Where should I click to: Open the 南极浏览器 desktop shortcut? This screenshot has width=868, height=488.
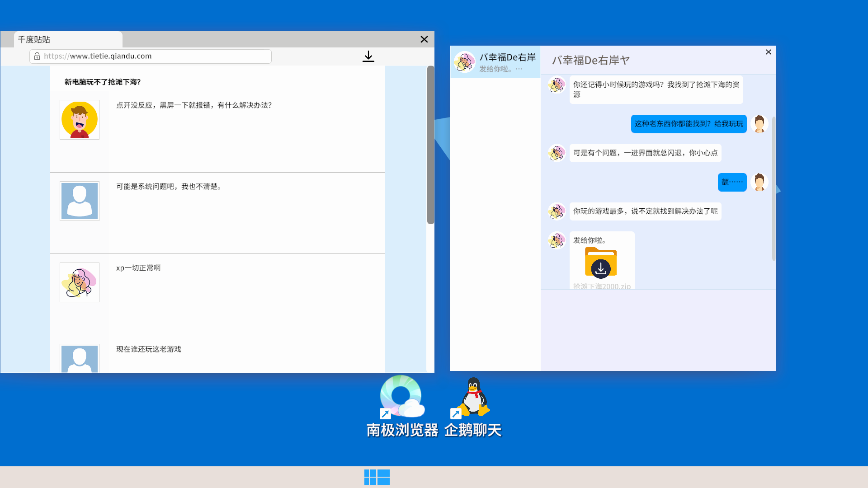(401, 397)
